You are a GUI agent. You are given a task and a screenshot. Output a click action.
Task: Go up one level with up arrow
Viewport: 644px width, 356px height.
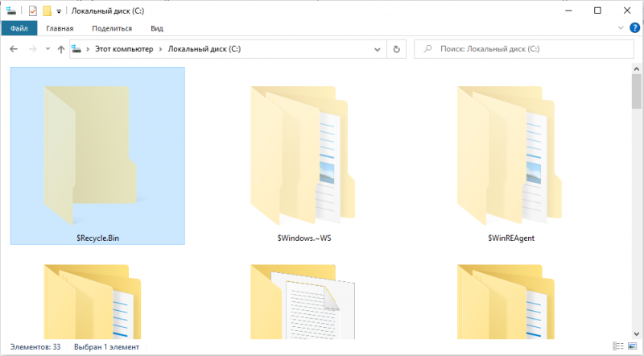(61, 49)
